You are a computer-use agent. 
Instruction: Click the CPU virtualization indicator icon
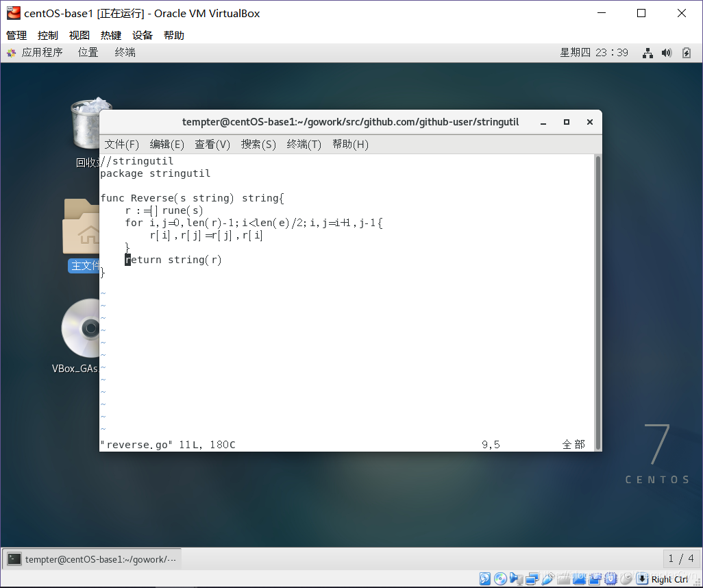click(x=610, y=578)
